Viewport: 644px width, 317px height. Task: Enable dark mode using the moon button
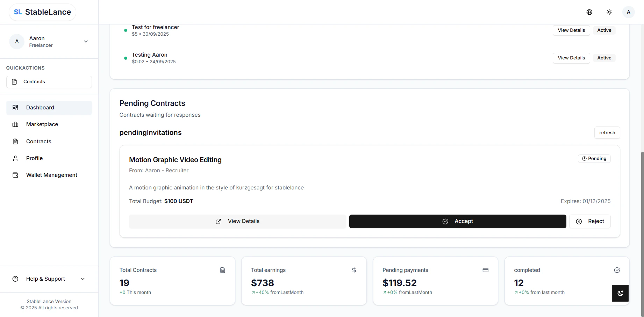click(x=620, y=293)
